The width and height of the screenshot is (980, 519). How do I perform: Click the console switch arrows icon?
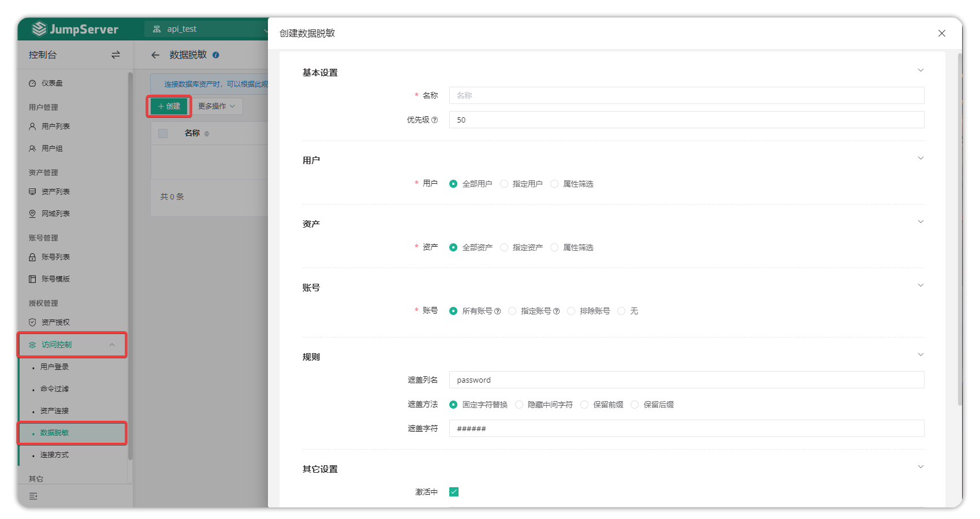click(x=115, y=55)
